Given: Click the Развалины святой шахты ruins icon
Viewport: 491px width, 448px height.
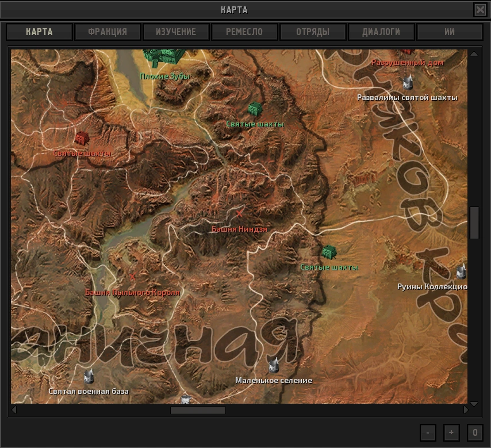Looking at the screenshot, I should pos(408,82).
